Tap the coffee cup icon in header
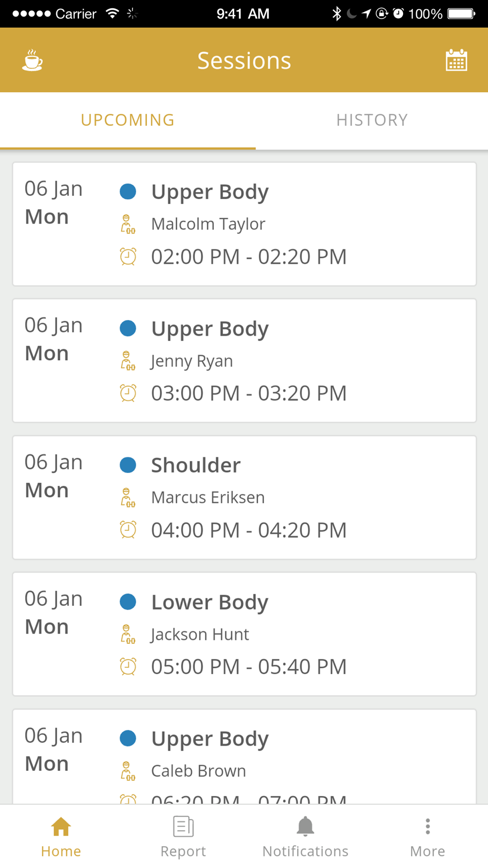 (32, 61)
